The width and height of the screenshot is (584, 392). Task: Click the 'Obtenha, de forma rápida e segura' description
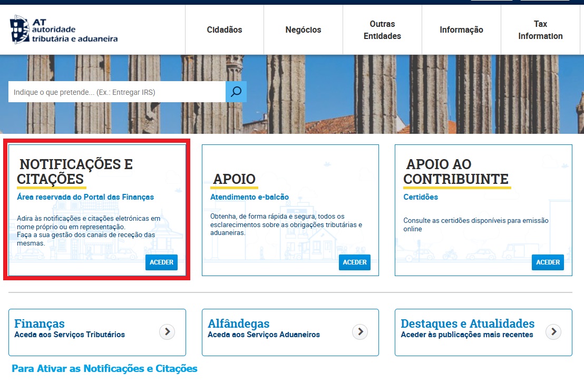point(286,224)
